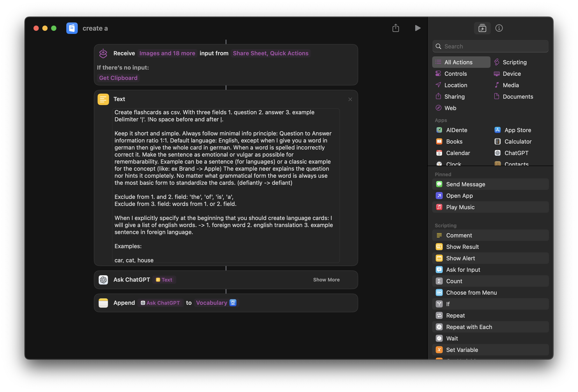Open the AlDente app actions
The image size is (578, 392).
click(456, 130)
